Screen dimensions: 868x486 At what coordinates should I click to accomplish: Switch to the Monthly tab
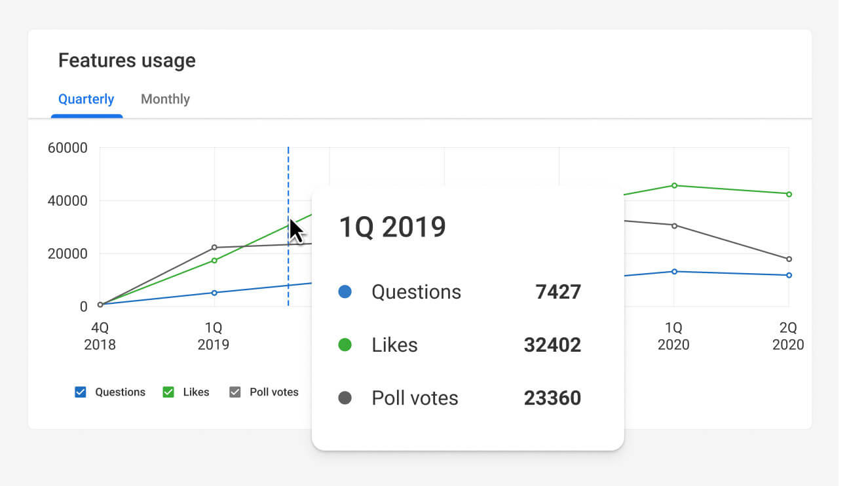165,99
